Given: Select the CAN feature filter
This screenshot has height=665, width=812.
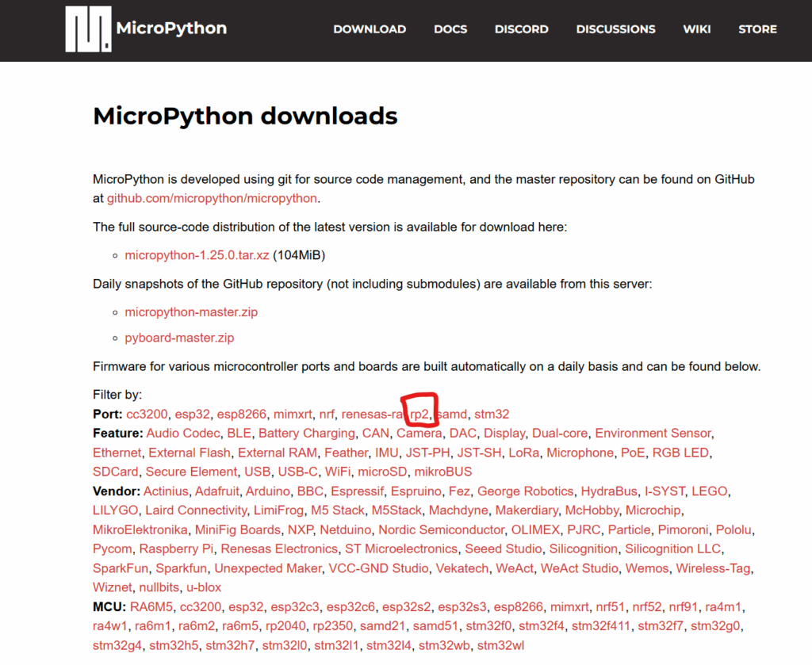Looking at the screenshot, I should pos(375,433).
